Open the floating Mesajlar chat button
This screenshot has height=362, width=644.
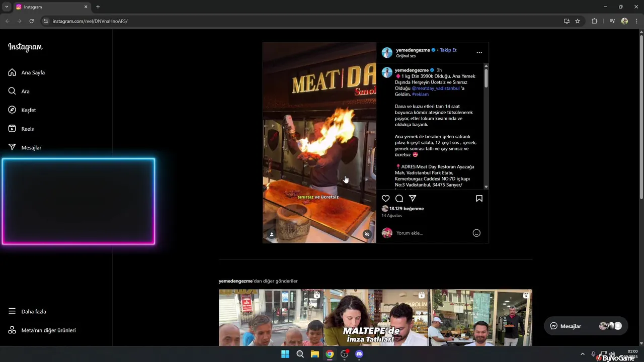[x=586, y=326]
